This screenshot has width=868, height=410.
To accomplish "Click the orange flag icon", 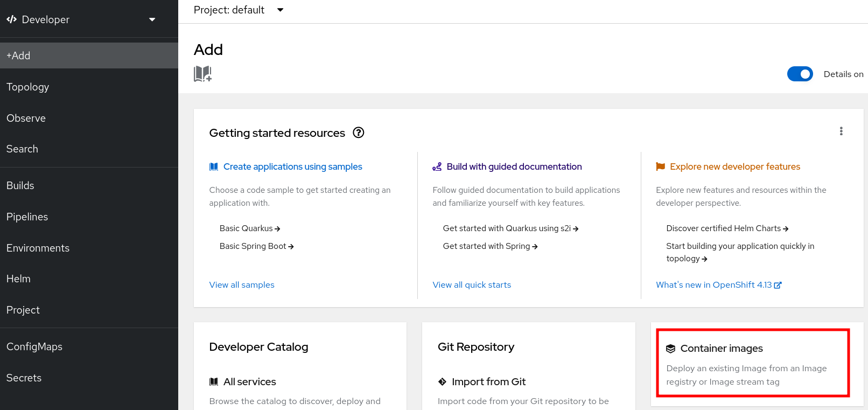I will tap(660, 167).
